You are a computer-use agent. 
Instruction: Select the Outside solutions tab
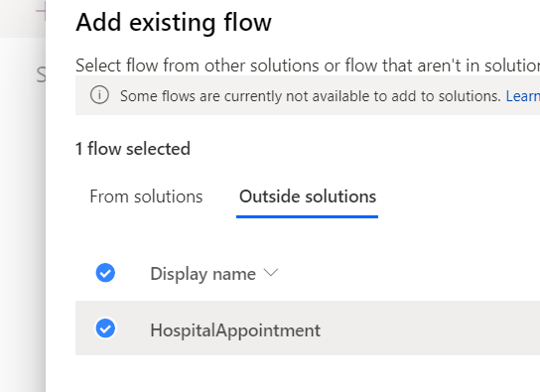(x=308, y=196)
